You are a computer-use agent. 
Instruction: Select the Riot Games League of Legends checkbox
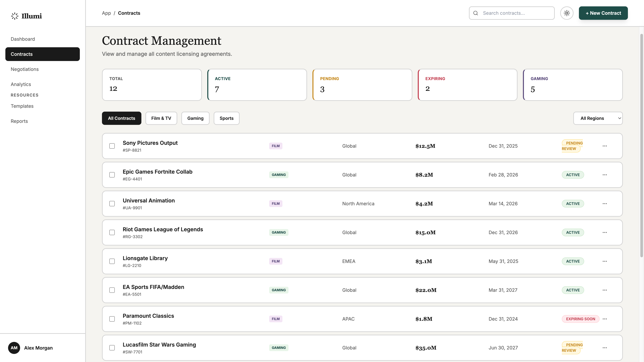click(x=112, y=232)
